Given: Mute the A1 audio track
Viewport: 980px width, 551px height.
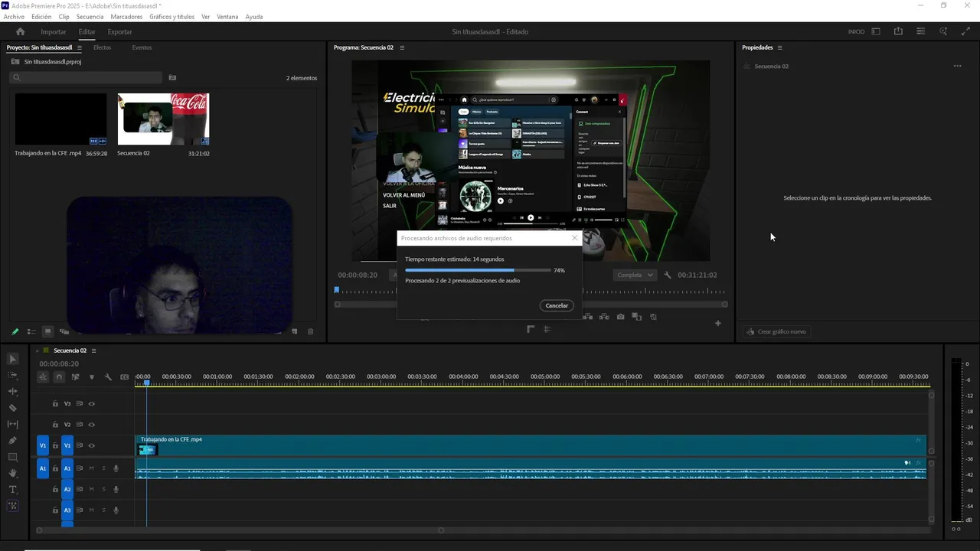Looking at the screenshot, I should (91, 468).
